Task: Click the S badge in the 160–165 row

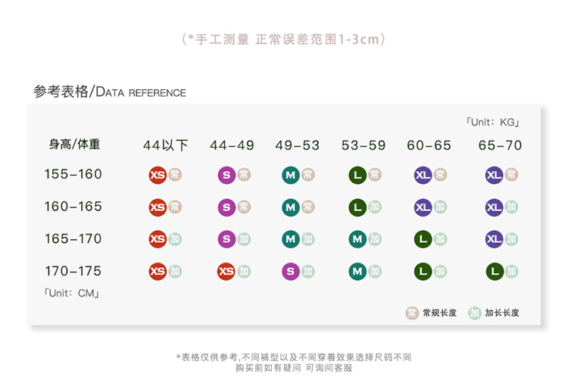Action: pyautogui.click(x=226, y=207)
